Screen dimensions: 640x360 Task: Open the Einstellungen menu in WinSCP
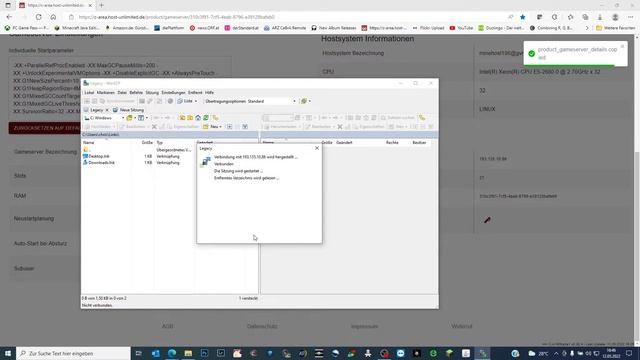(173, 93)
